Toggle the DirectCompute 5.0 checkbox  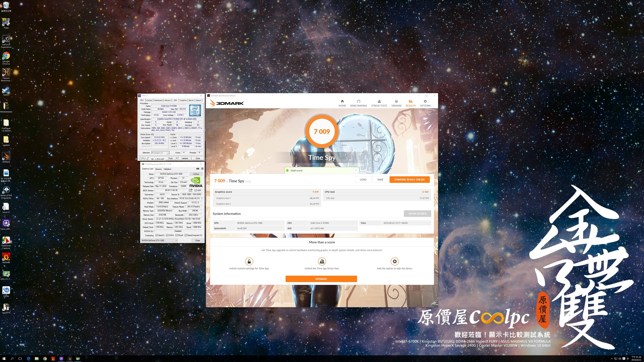tap(186, 235)
